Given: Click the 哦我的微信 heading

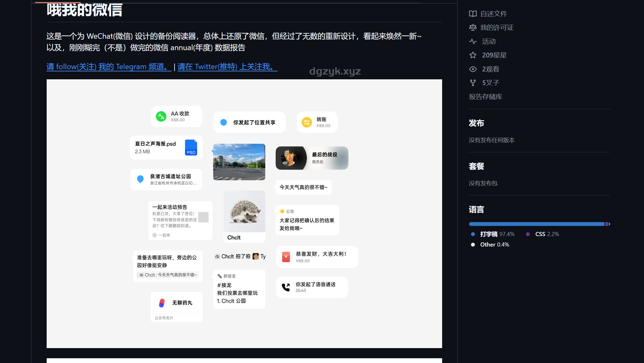Looking at the screenshot, I should tap(84, 10).
